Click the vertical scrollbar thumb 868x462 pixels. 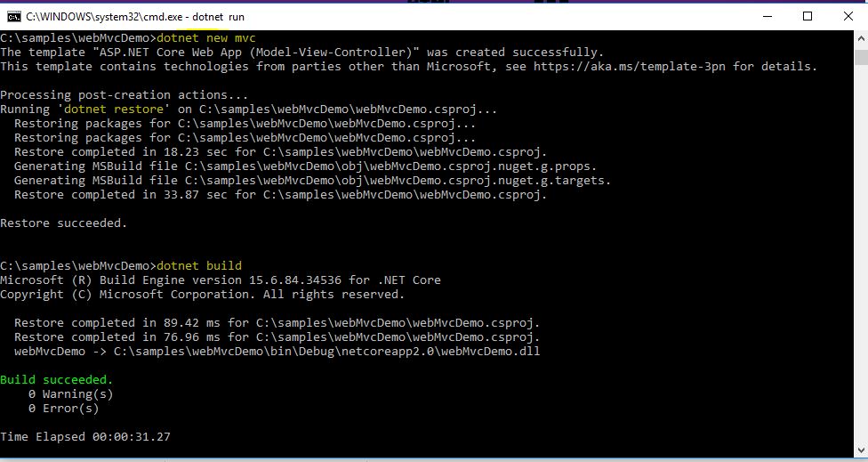click(x=861, y=58)
